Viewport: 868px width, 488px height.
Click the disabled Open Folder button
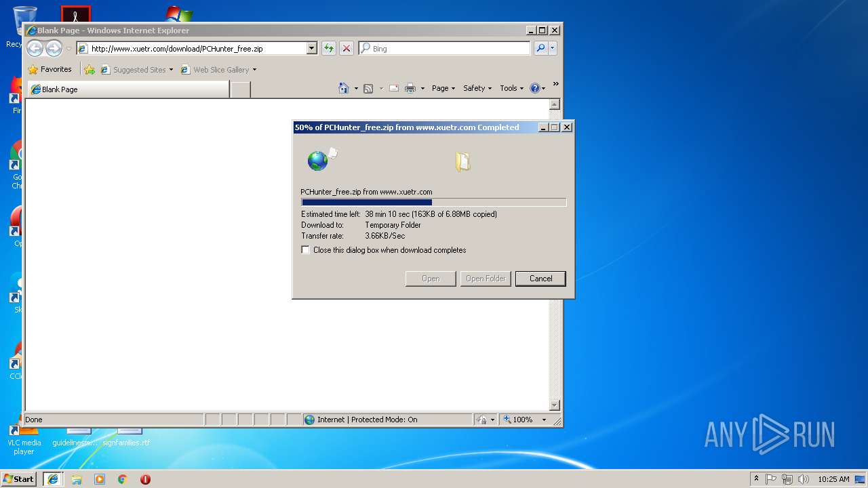click(x=486, y=279)
